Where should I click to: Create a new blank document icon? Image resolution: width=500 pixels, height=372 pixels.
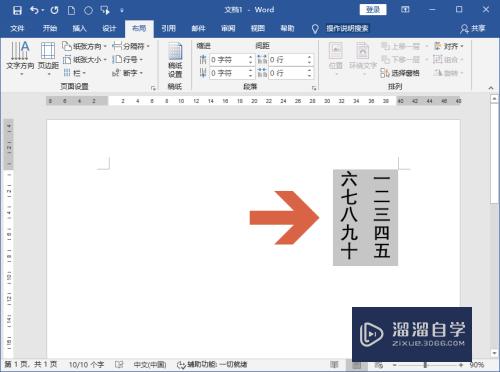click(71, 10)
